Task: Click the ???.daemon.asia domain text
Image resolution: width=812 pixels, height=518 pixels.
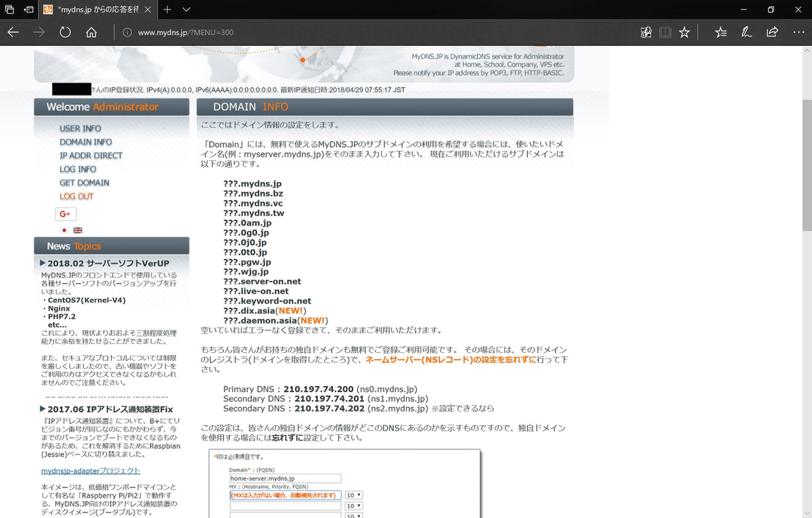Action: tap(259, 320)
